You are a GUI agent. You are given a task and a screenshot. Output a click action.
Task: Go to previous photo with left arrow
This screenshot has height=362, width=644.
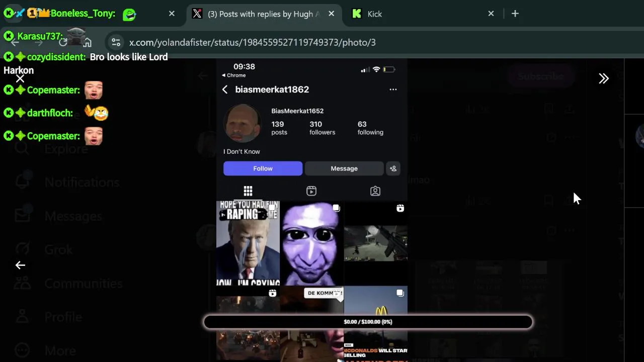tap(20, 265)
